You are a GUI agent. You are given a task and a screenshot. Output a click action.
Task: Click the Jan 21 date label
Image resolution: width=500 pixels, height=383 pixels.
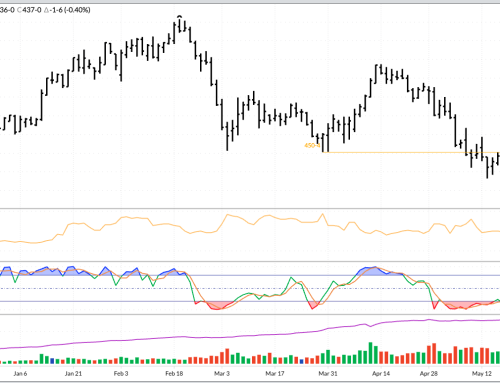[x=73, y=373]
